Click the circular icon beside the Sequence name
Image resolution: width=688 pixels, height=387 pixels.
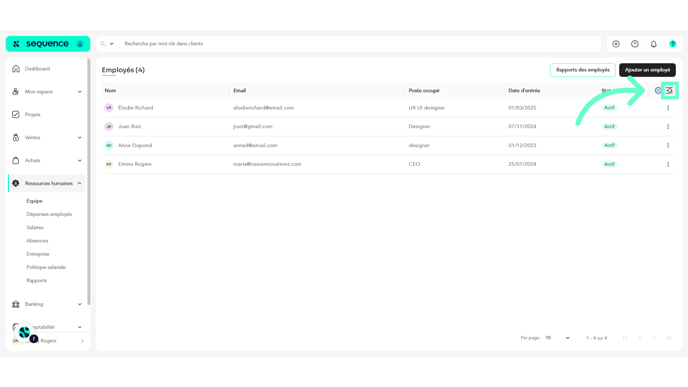(x=80, y=44)
